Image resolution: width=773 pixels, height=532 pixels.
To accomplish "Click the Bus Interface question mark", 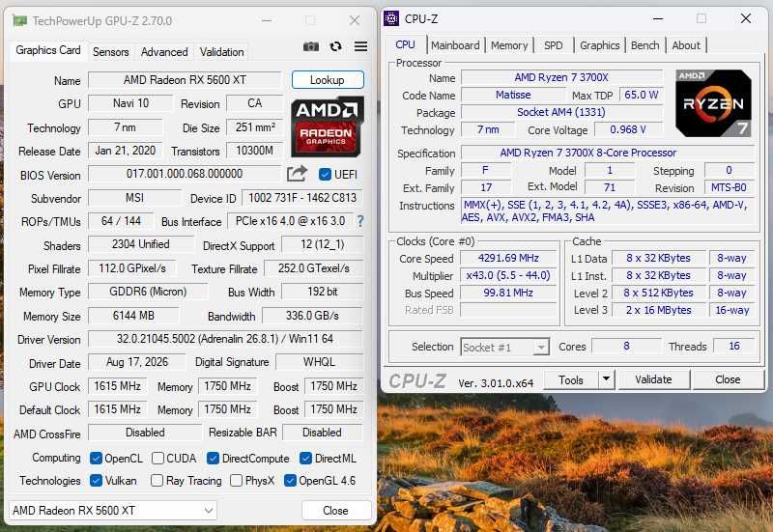I will point(360,221).
